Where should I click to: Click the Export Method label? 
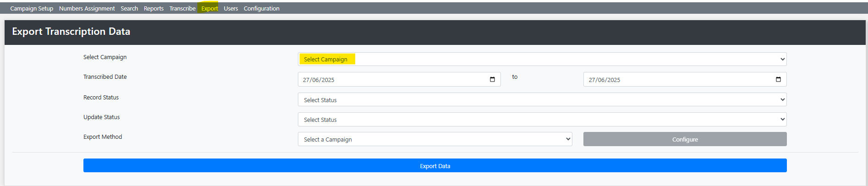tap(103, 137)
